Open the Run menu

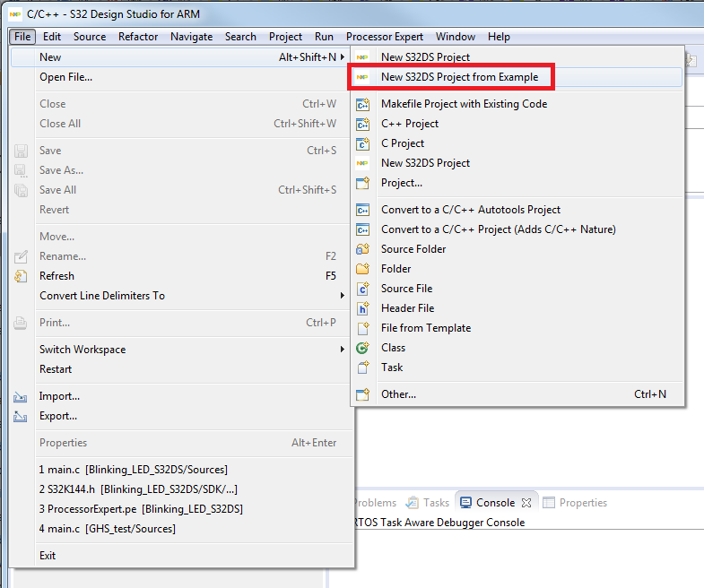coord(324,37)
